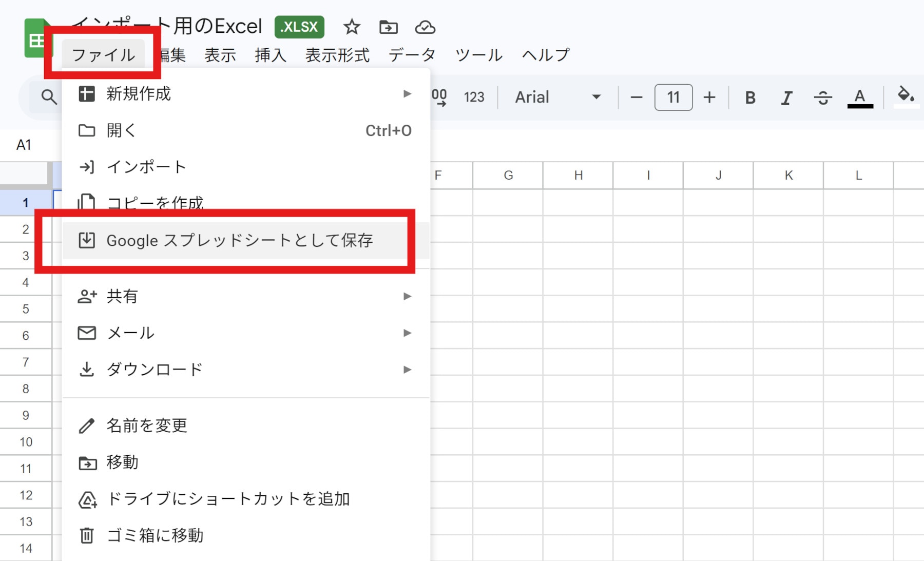Open the Arial font dropdown
The image size is (924, 561).
click(557, 98)
